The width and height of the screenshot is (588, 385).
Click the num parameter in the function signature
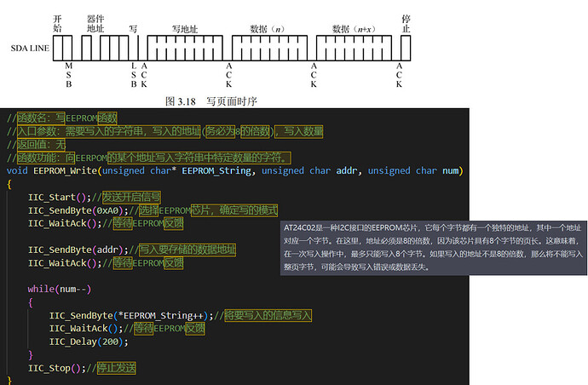(451, 171)
